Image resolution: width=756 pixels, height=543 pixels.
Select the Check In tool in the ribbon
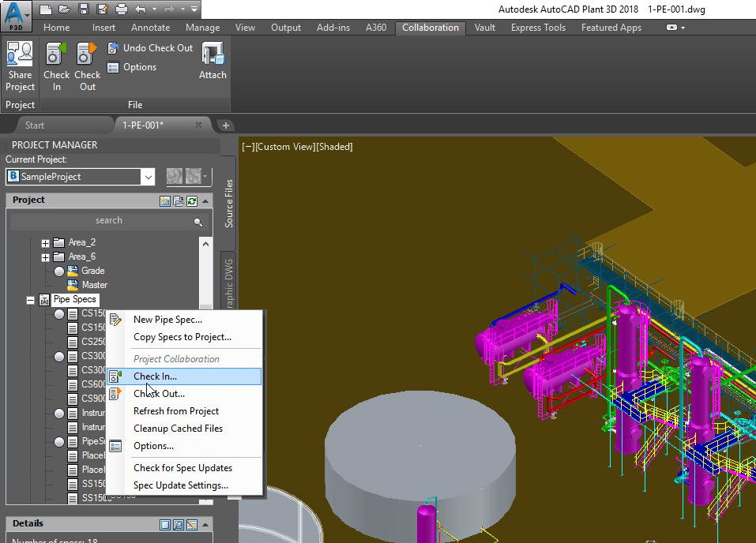[x=56, y=62]
